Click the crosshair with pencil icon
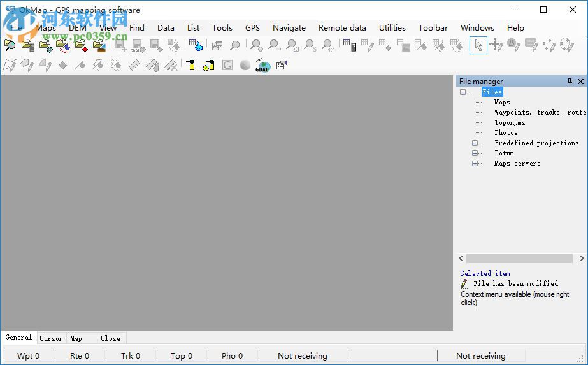 pos(496,45)
